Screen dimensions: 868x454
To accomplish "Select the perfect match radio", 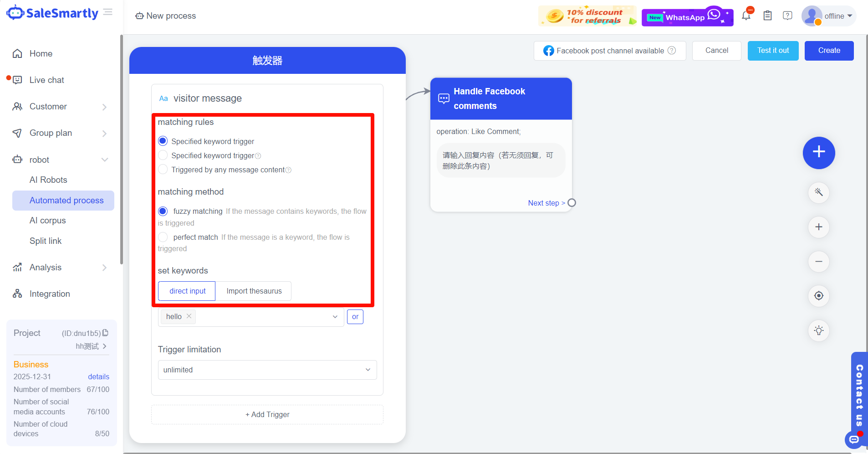I will [163, 237].
